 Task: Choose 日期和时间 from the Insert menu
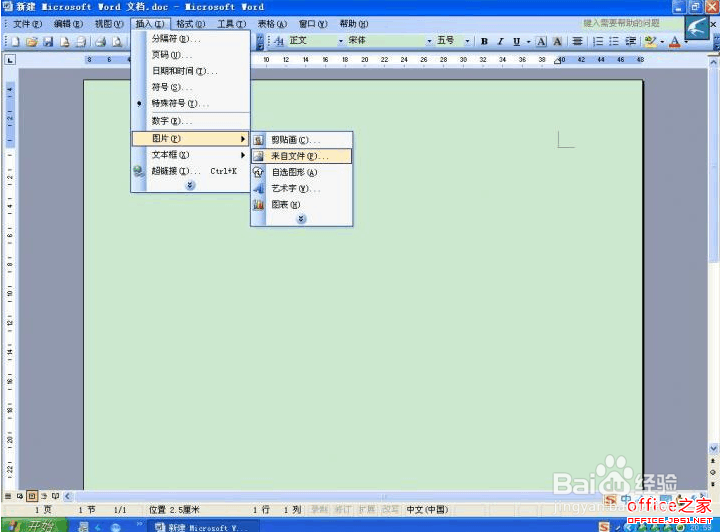pos(191,71)
